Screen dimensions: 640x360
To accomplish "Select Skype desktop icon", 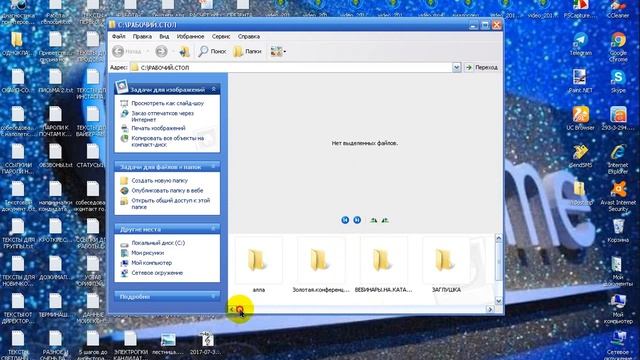I will pyautogui.click(x=618, y=81).
